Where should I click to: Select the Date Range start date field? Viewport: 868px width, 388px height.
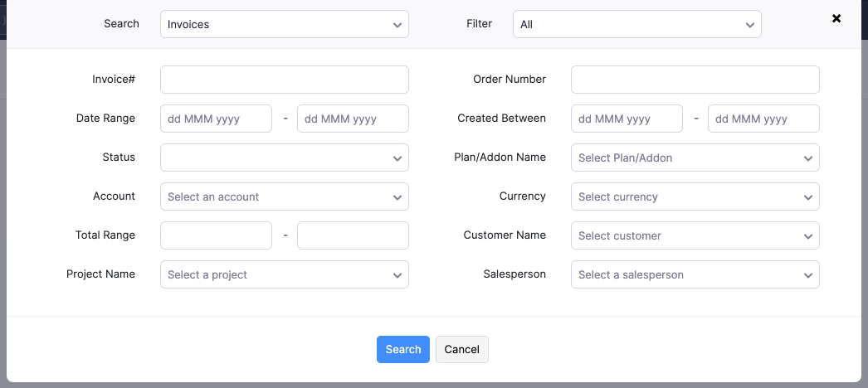pos(216,119)
